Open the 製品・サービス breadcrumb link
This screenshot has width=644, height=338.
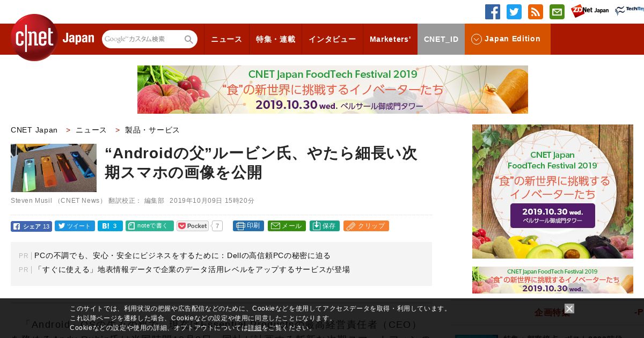[x=152, y=130]
